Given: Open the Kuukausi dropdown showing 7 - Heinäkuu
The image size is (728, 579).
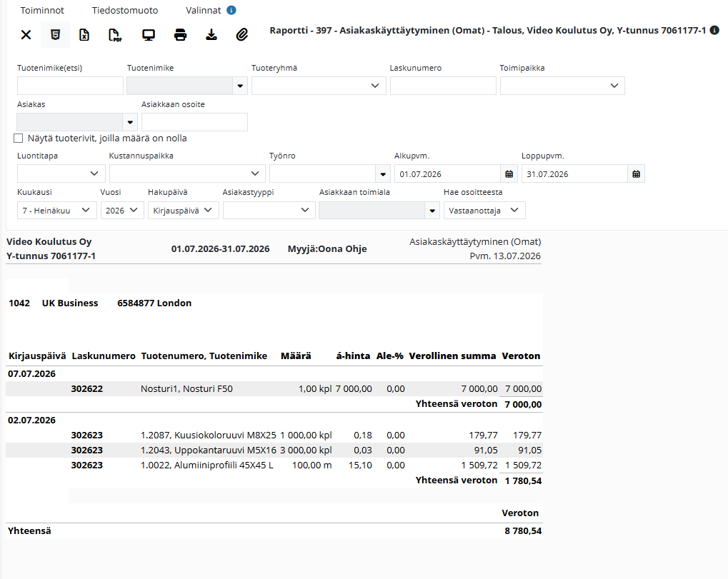Looking at the screenshot, I should click(x=56, y=210).
